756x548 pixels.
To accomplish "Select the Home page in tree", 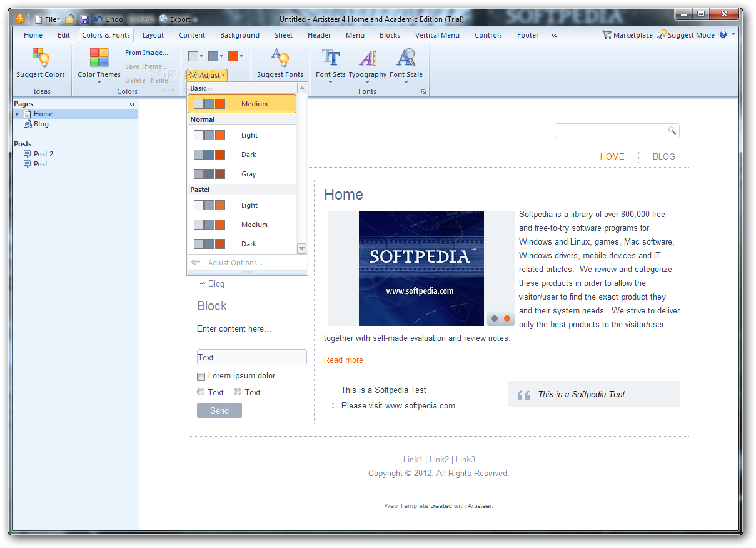I will pos(43,114).
